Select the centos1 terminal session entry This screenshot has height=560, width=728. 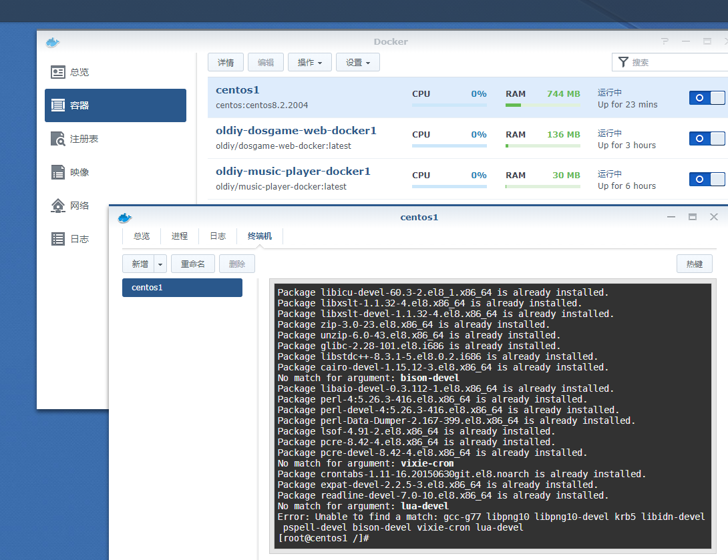pos(182,288)
